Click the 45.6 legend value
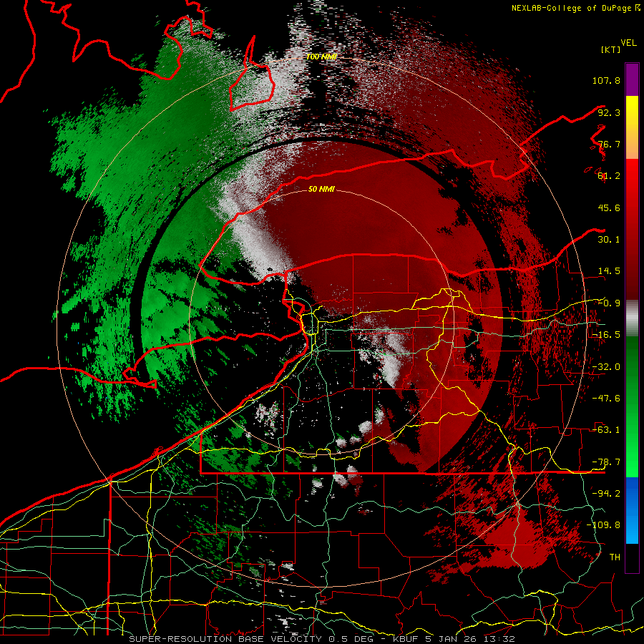Viewport: 644px width, 644px height. tap(609, 208)
